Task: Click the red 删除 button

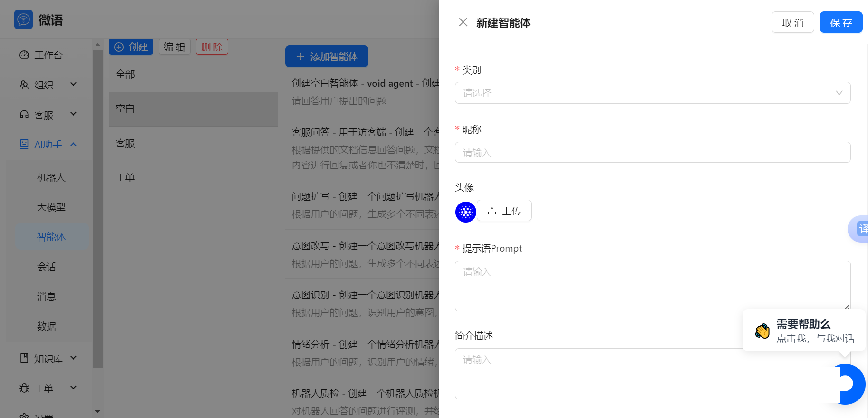Action: tap(212, 47)
